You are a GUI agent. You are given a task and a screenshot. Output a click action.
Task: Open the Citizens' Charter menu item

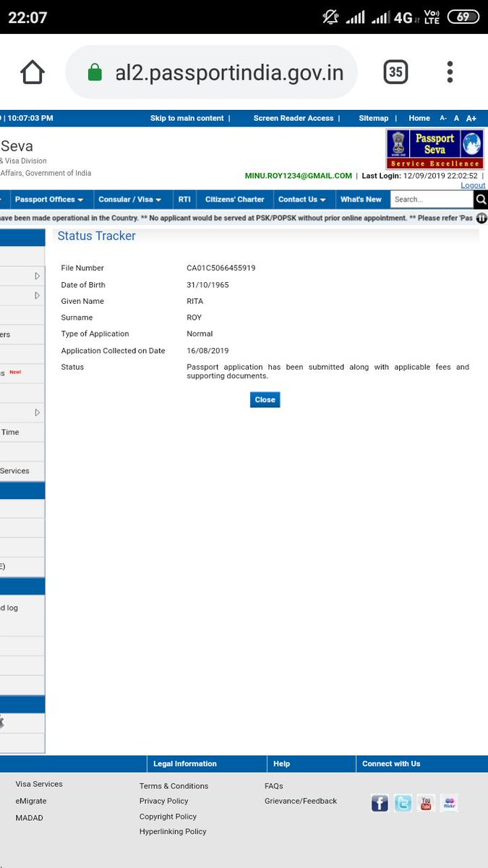[x=235, y=199]
